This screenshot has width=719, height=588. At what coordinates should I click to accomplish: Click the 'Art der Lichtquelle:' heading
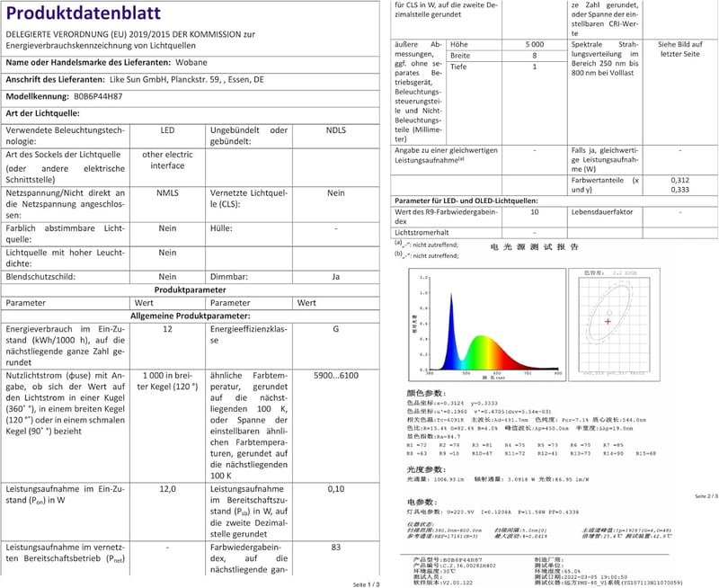[42, 113]
